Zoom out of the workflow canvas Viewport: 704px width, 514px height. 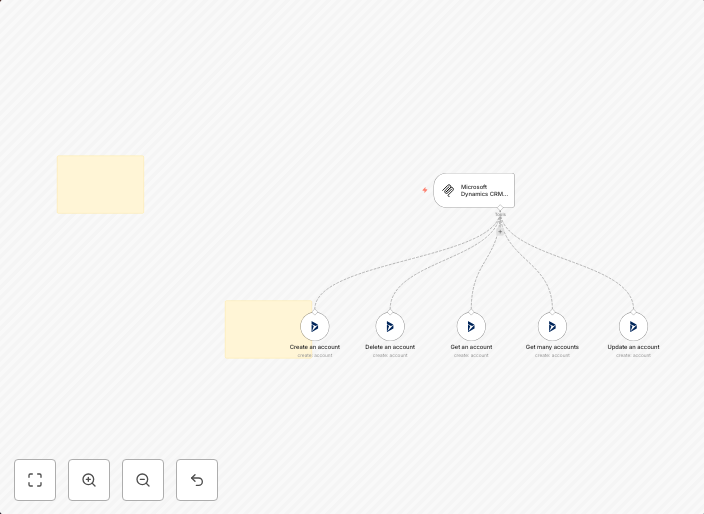pyautogui.click(x=143, y=480)
